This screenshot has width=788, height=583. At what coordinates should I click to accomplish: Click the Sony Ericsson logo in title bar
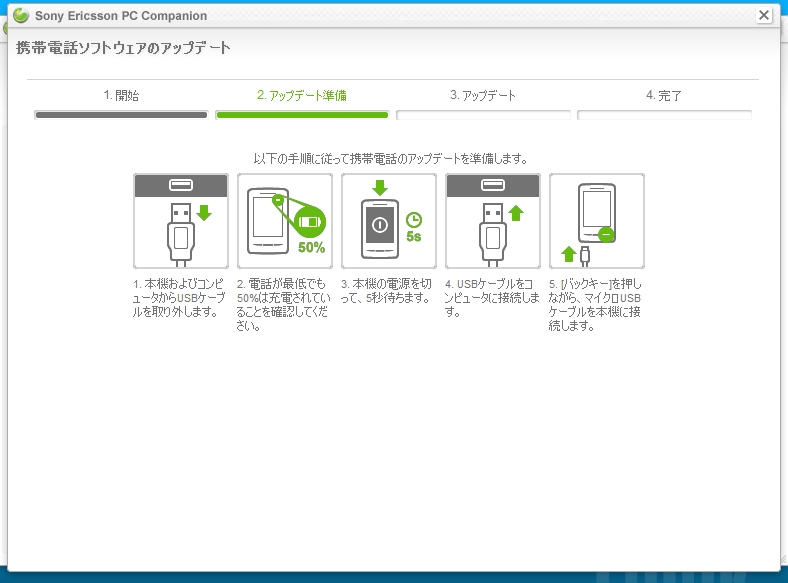(19, 16)
